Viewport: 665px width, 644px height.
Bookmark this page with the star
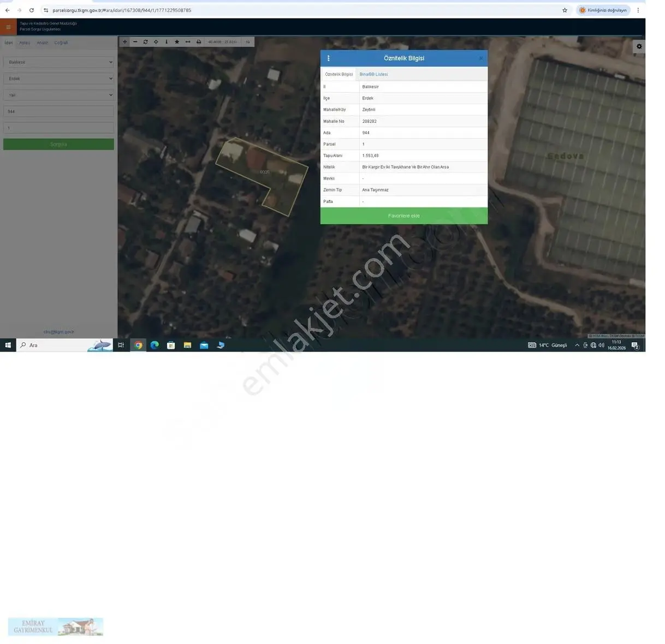565,10
